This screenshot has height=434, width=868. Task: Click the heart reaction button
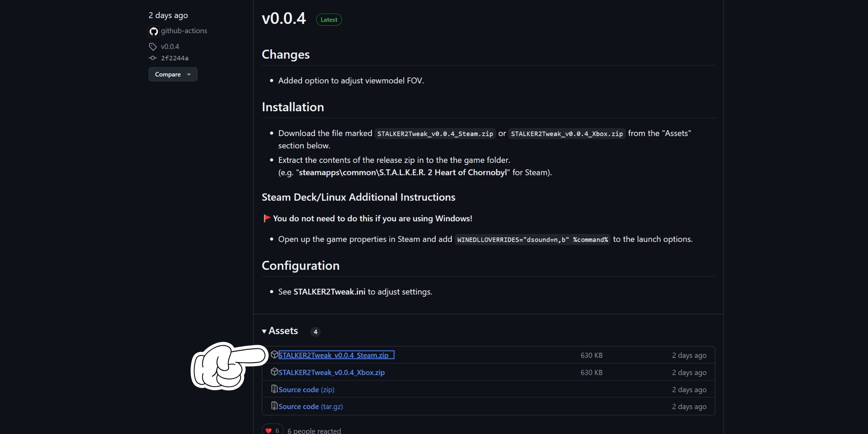pos(272,430)
